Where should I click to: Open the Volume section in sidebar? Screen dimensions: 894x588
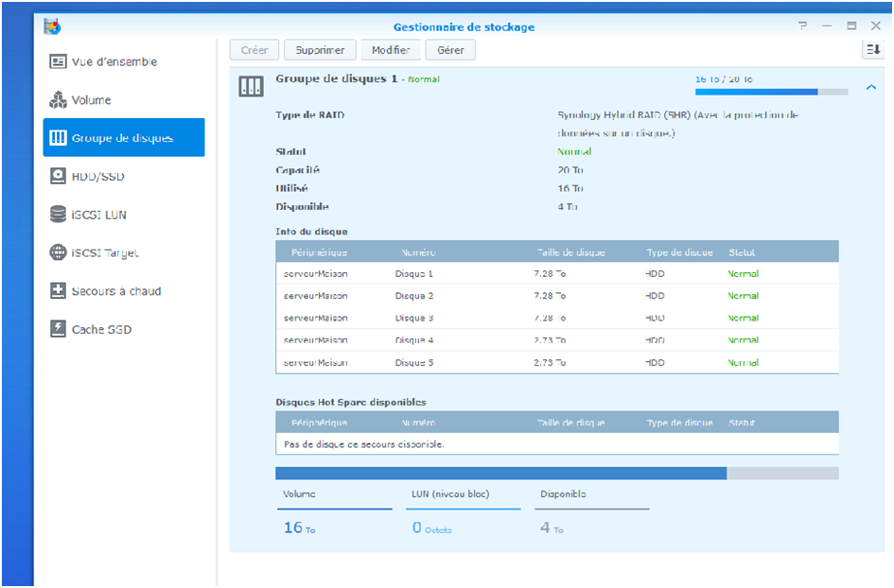[x=91, y=100]
